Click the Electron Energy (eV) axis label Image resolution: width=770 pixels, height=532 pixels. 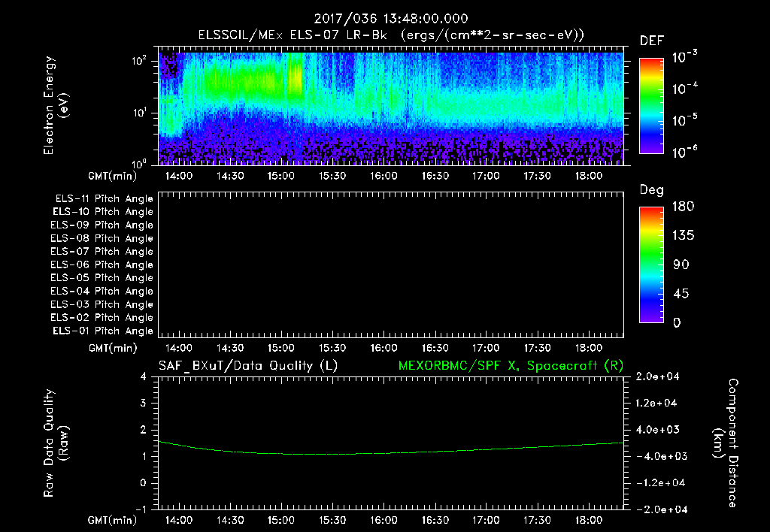56,105
